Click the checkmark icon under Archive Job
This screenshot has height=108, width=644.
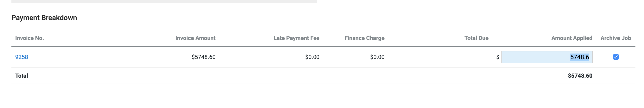616,57
